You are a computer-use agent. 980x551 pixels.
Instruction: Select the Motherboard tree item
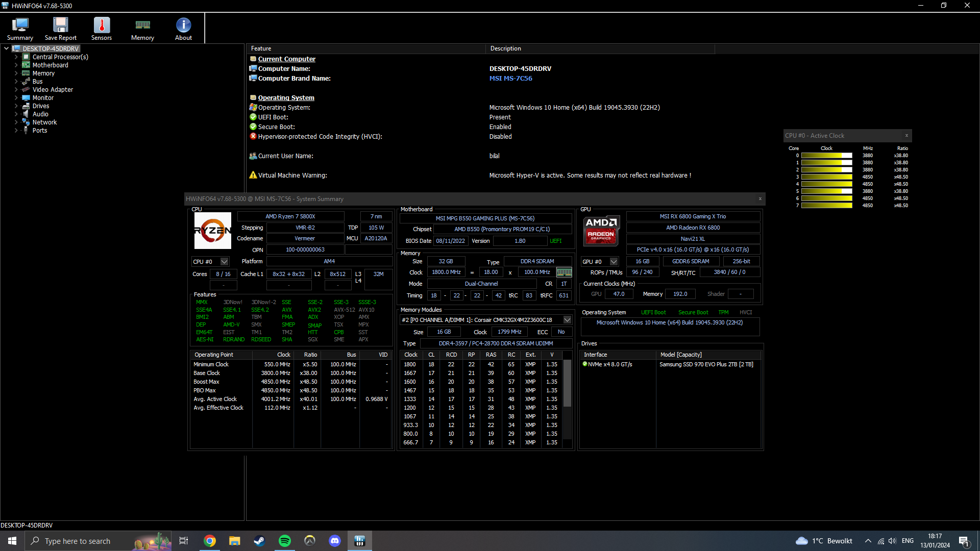coord(50,65)
